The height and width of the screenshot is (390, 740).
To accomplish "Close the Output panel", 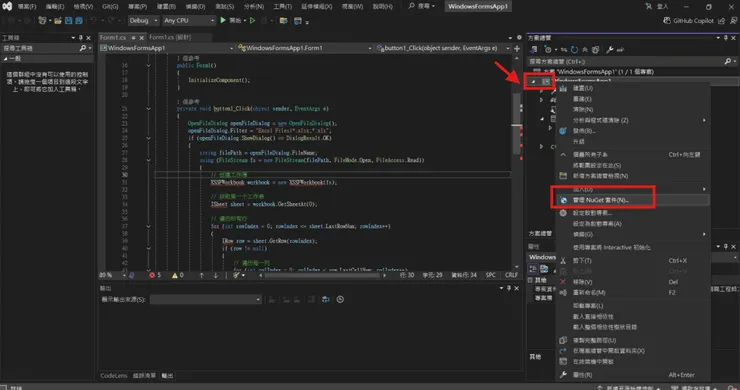I will click(x=516, y=288).
